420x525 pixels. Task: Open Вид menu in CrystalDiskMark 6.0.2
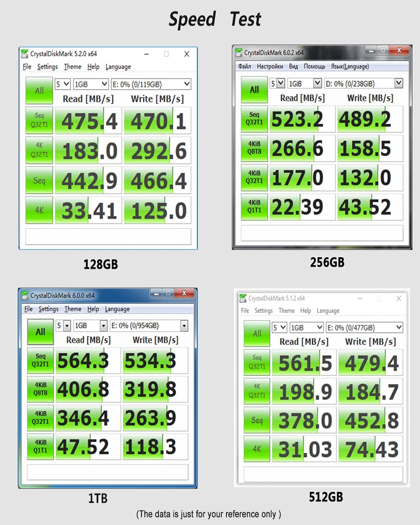(293, 66)
